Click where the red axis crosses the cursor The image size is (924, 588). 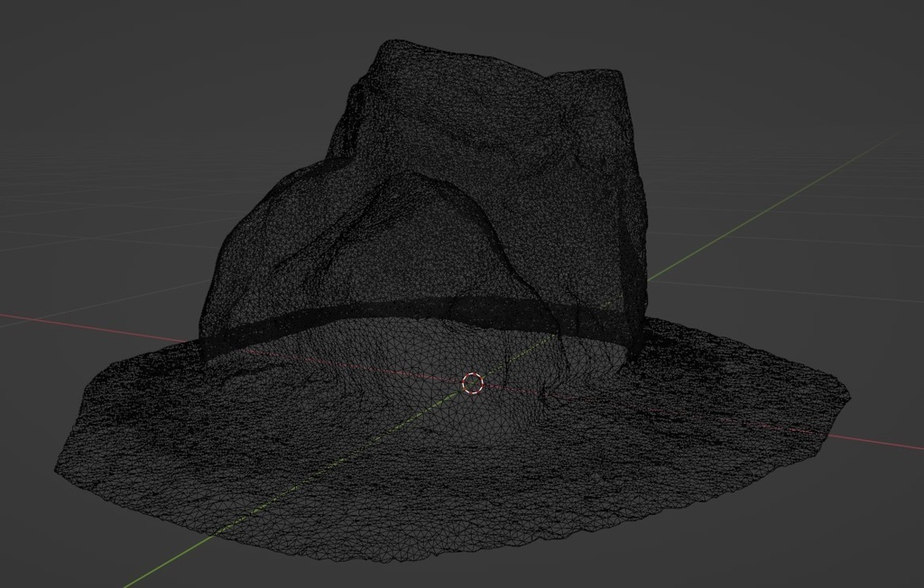(x=472, y=384)
